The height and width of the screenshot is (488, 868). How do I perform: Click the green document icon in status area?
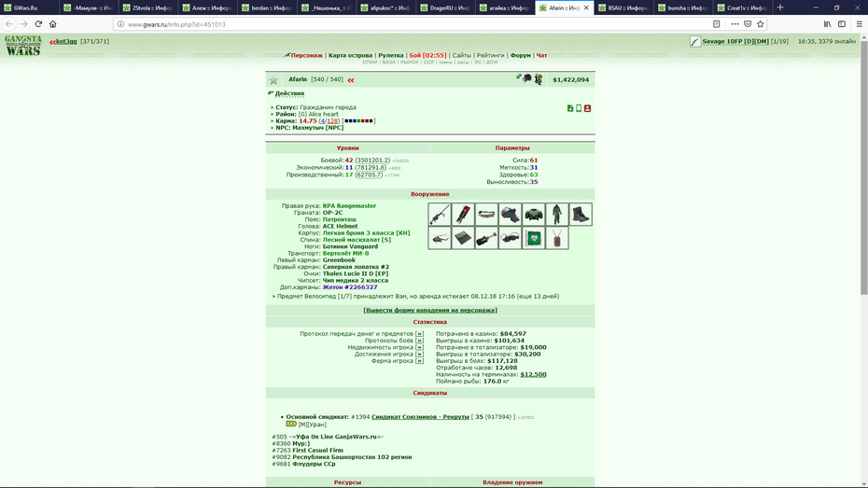570,108
